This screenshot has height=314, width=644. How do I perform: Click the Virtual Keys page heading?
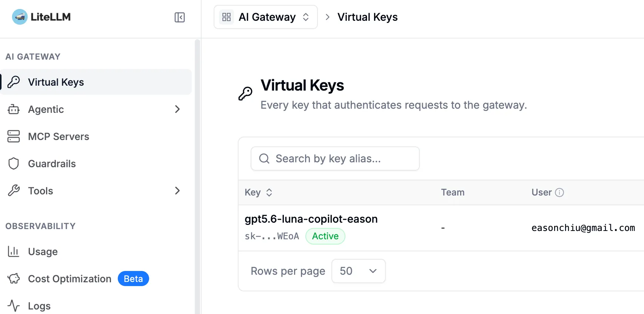(x=302, y=85)
